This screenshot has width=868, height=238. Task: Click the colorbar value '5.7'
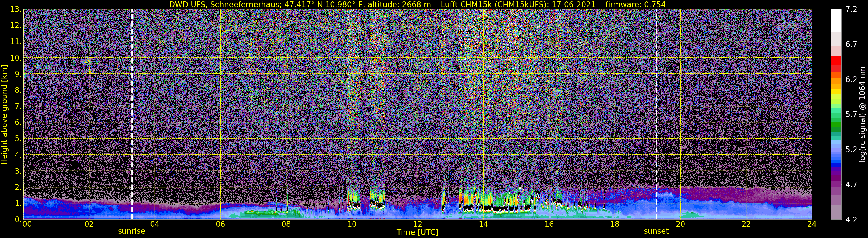coord(851,115)
